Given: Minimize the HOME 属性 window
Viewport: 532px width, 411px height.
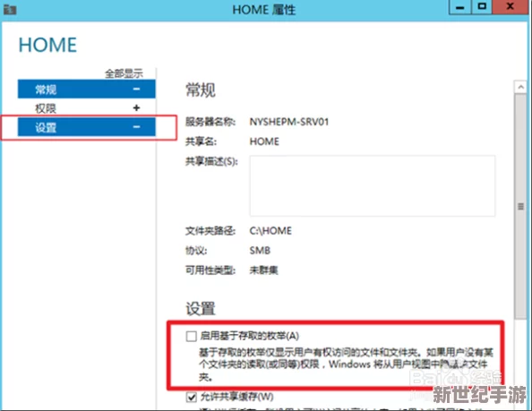Looking at the screenshot, I should (x=459, y=7).
